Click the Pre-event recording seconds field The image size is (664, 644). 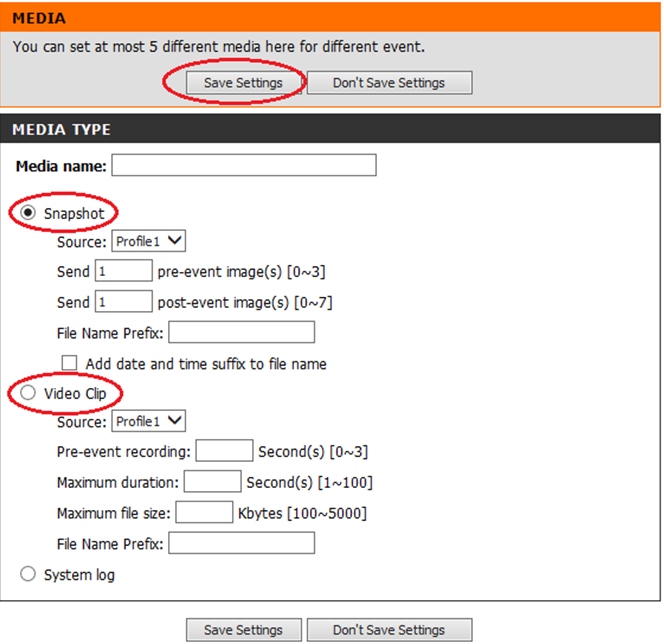(224, 452)
